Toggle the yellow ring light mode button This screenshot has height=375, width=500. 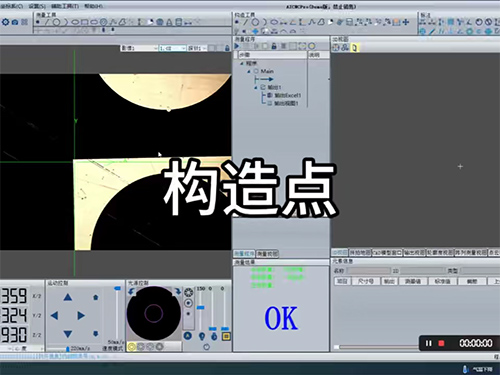132,347
